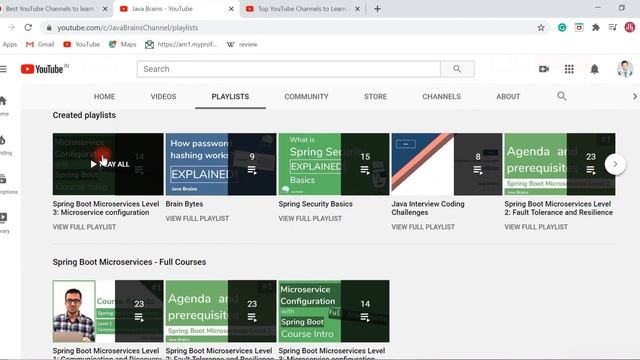Show next created playlists with arrow
Viewport: 640px width, 360px height.
click(x=615, y=164)
